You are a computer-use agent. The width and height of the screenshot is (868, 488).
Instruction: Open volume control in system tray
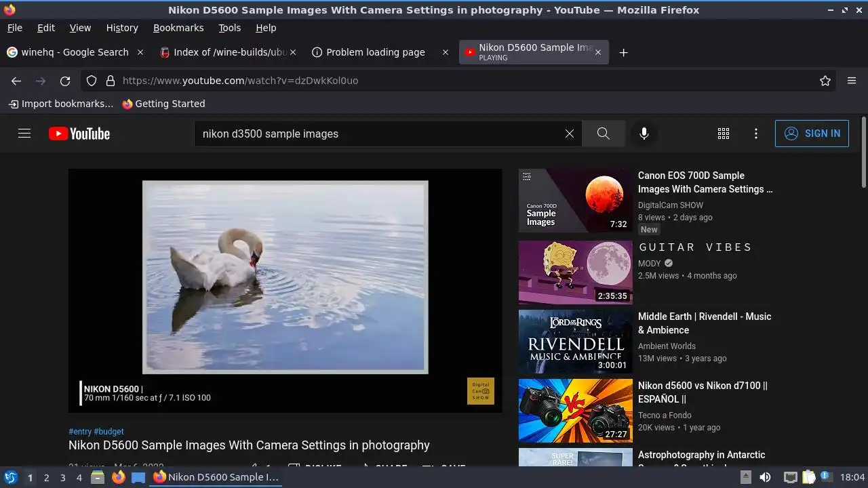[765, 477]
